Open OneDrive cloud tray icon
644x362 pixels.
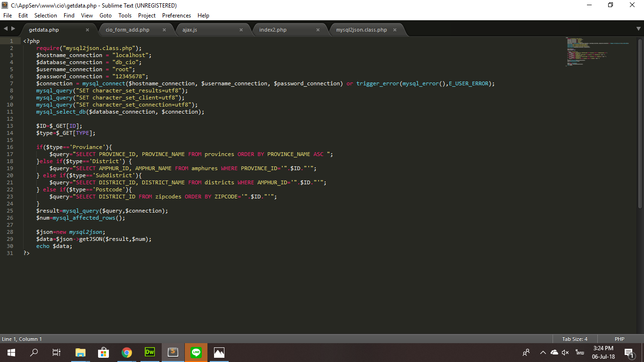[x=554, y=353]
